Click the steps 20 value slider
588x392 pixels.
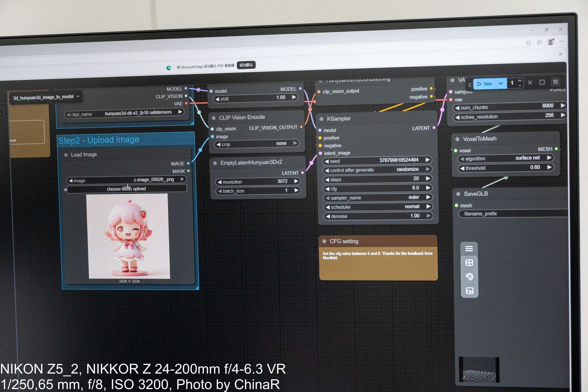(x=378, y=179)
